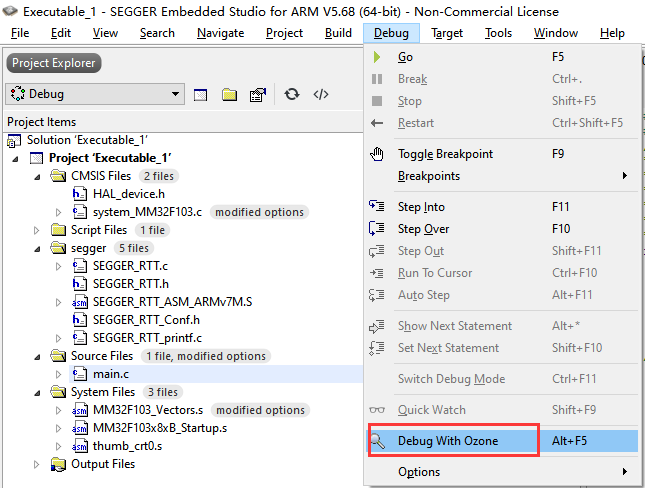645x488 pixels.
Task: Click the Restart arrow icon
Action: click(x=377, y=123)
